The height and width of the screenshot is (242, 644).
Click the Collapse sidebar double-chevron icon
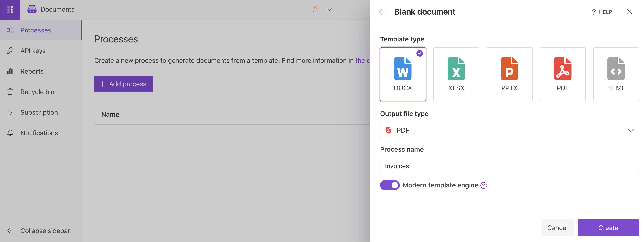[x=10, y=230]
